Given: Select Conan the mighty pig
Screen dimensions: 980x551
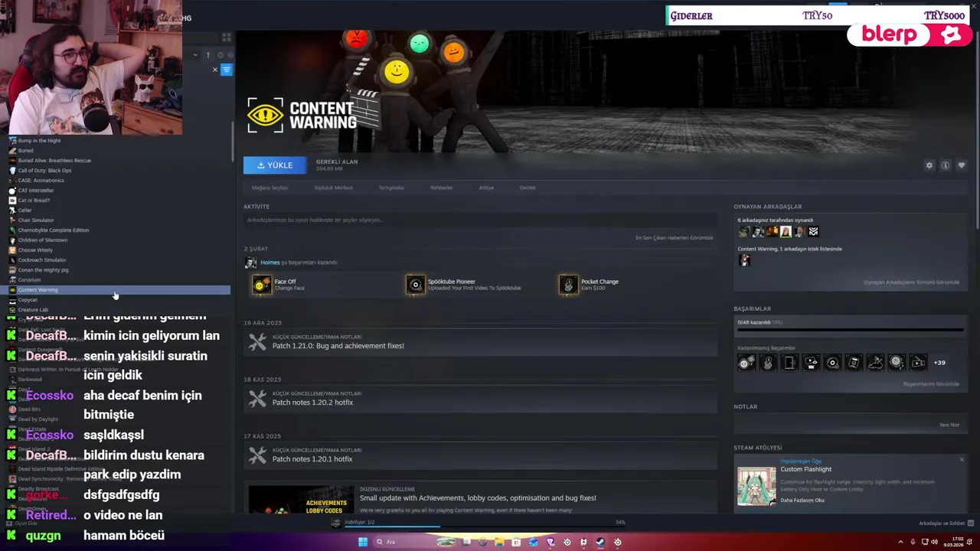Looking at the screenshot, I should click(x=43, y=270).
